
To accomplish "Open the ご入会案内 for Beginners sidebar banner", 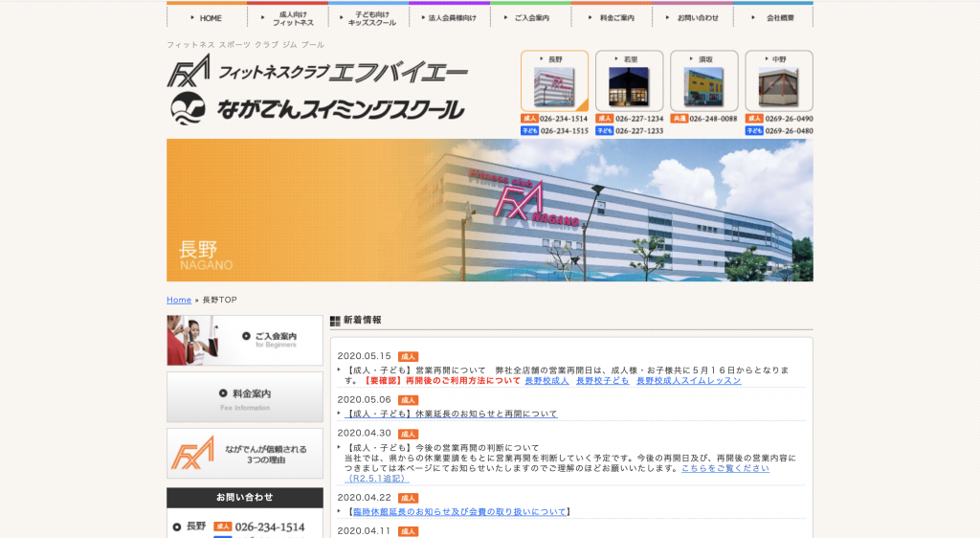I will tap(245, 340).
